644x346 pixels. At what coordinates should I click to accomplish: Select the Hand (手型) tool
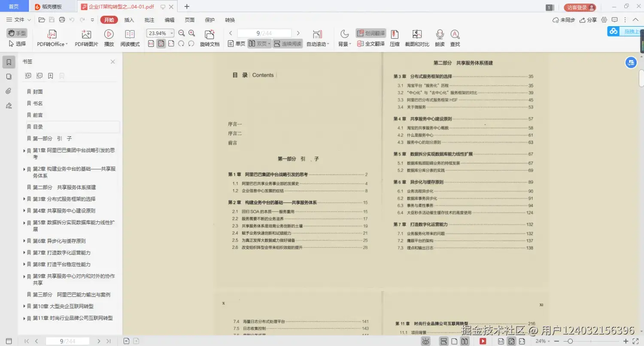17,33
